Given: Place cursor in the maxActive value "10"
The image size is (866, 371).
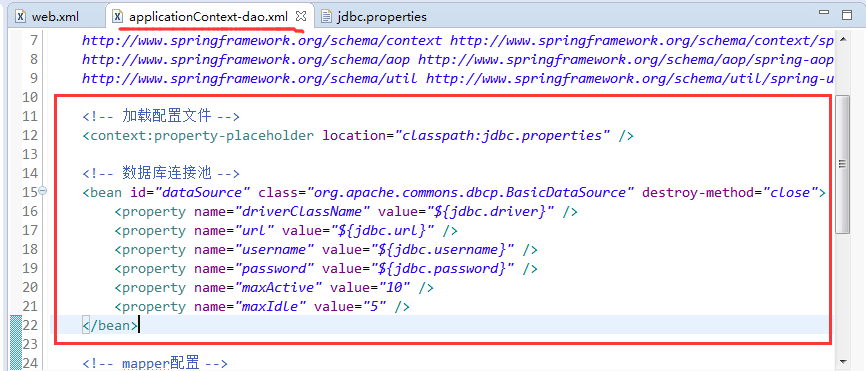Looking at the screenshot, I should 395,288.
